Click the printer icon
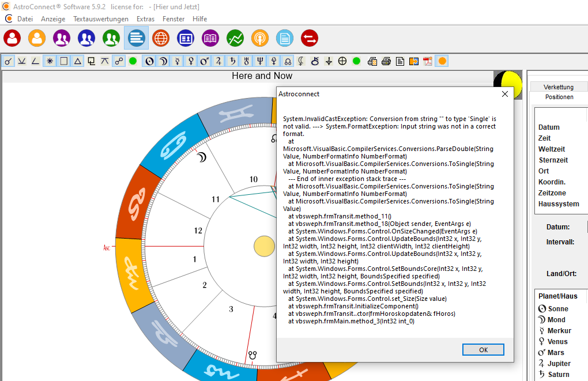 click(x=386, y=61)
